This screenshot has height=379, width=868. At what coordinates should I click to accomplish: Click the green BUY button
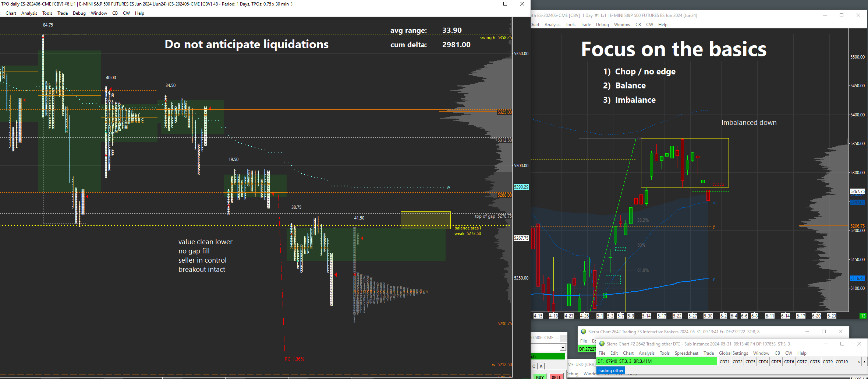pyautogui.click(x=540, y=377)
